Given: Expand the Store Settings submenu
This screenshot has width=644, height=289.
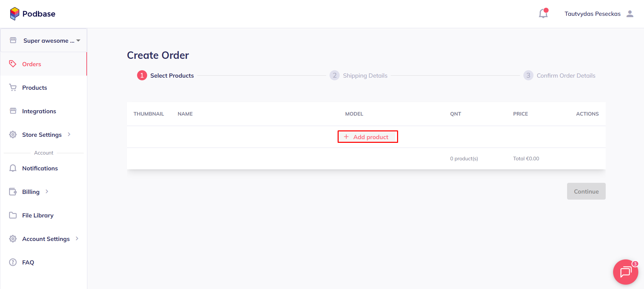Looking at the screenshot, I should coord(69,134).
